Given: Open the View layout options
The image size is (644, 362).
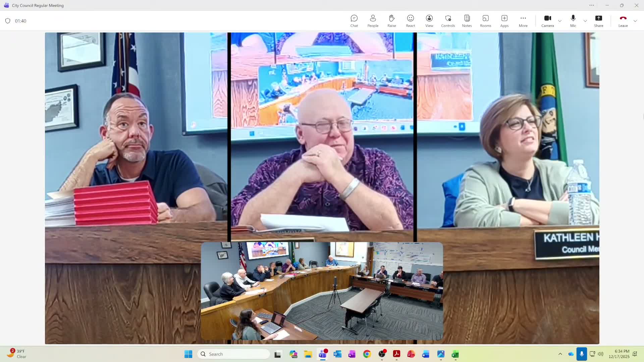Looking at the screenshot, I should tap(429, 21).
